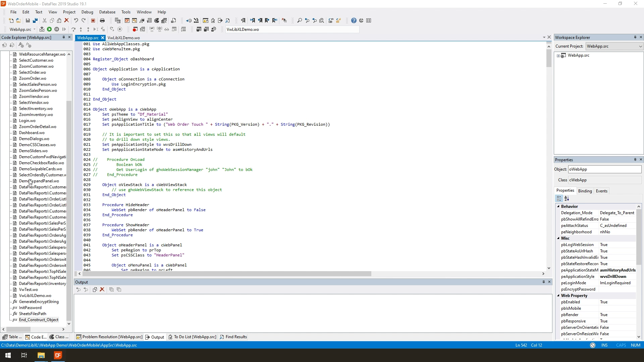The image size is (644, 362).
Task: Open Dashboard.wo in Code Explorer
Action: click(32, 133)
